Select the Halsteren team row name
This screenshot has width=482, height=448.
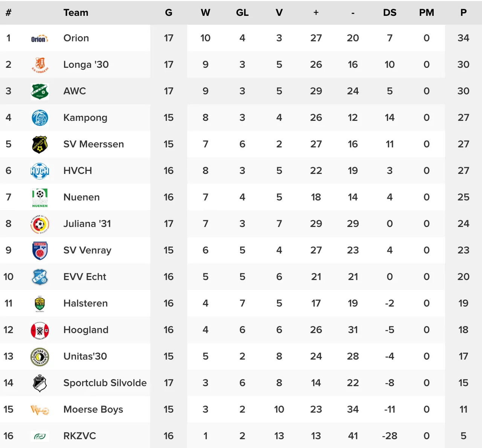[x=85, y=303]
